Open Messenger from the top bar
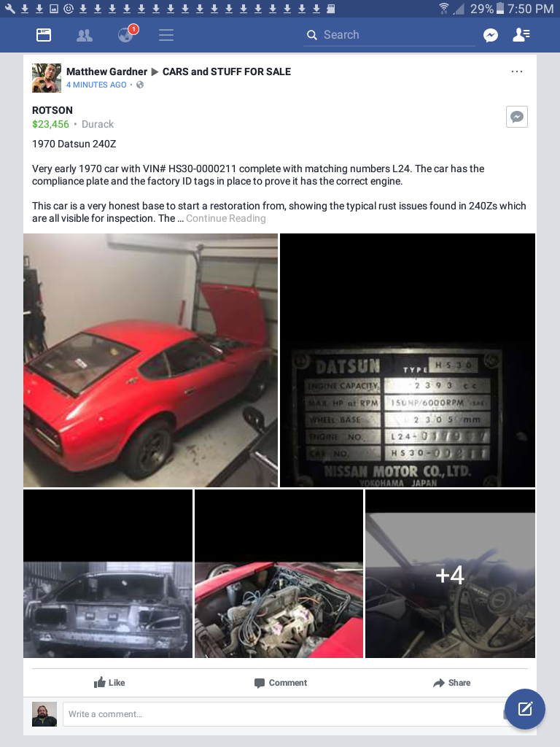 (491, 35)
